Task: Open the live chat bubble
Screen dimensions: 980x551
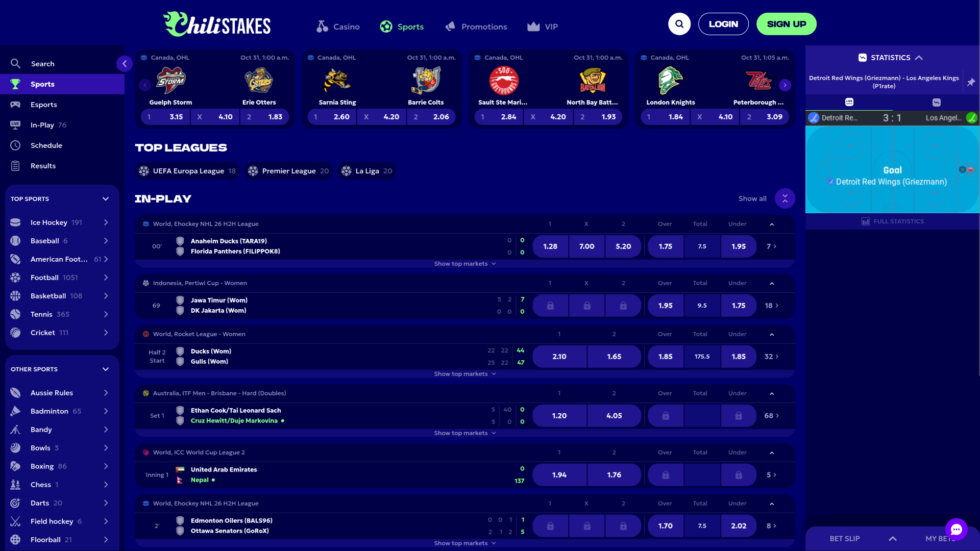Action: [x=957, y=530]
